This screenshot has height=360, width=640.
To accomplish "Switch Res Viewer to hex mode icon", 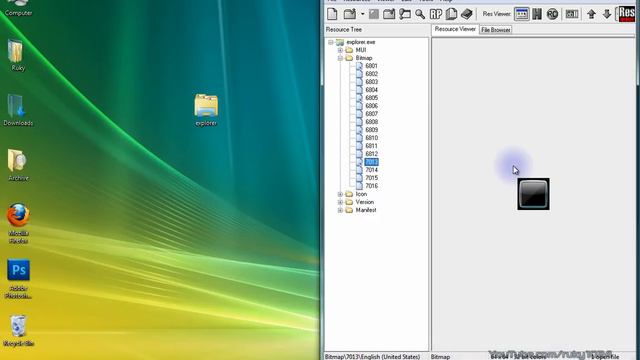I will tap(537, 14).
